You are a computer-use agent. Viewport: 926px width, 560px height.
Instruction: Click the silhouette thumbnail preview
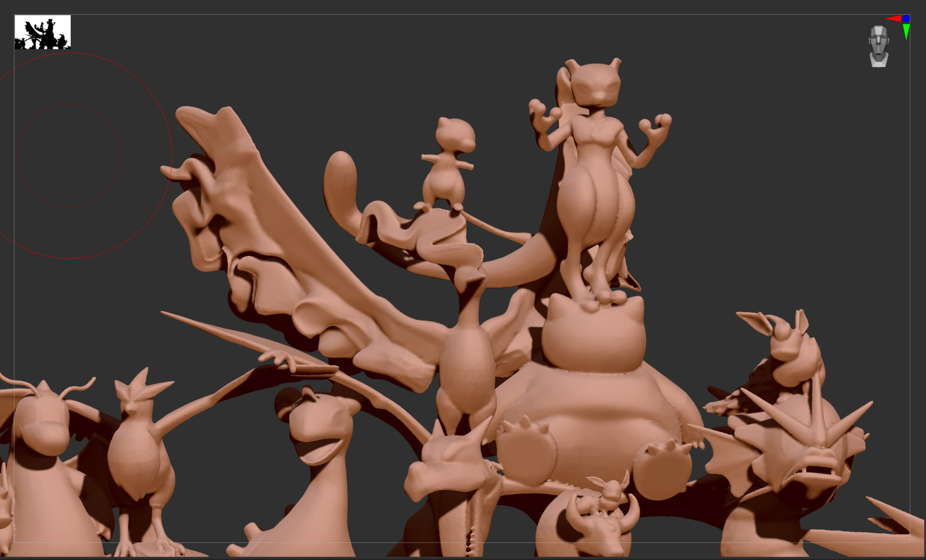click(x=42, y=32)
